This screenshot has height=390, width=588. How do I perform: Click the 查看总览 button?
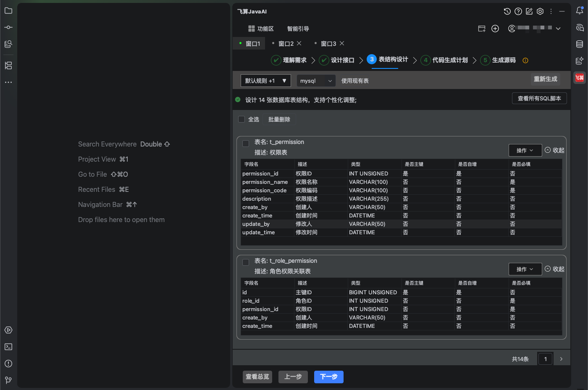point(257,377)
